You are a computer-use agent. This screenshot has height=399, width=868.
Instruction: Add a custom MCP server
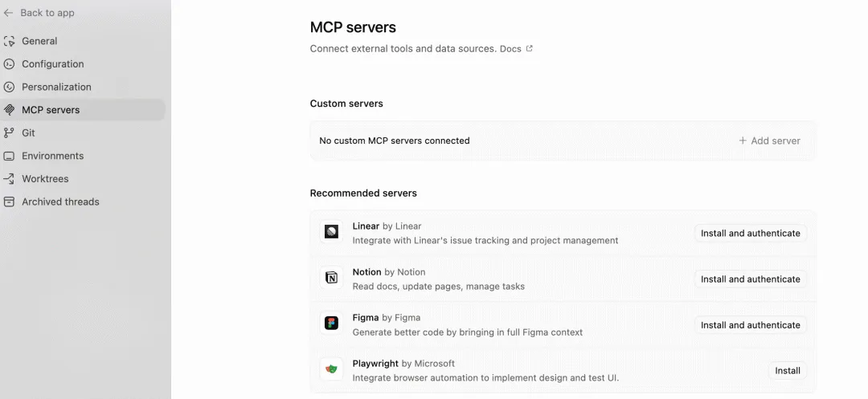tap(769, 140)
